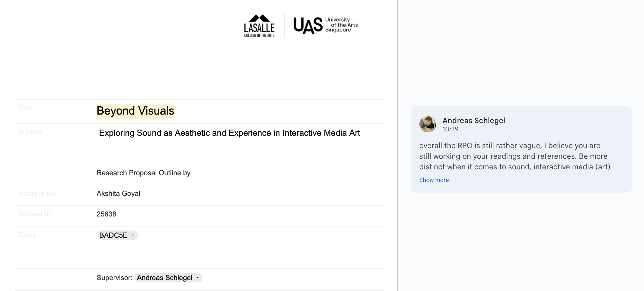Click the student ID 25638
This screenshot has height=291, width=644.
(x=106, y=214)
